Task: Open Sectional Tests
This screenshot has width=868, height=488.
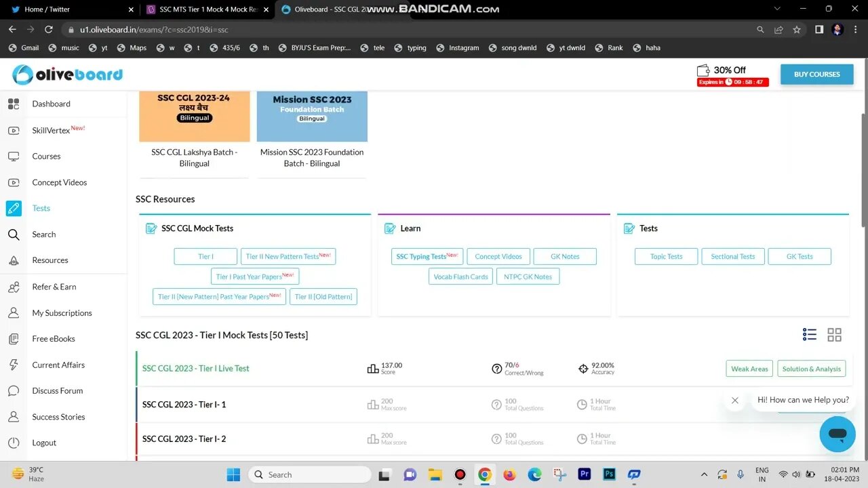Action: (x=733, y=256)
